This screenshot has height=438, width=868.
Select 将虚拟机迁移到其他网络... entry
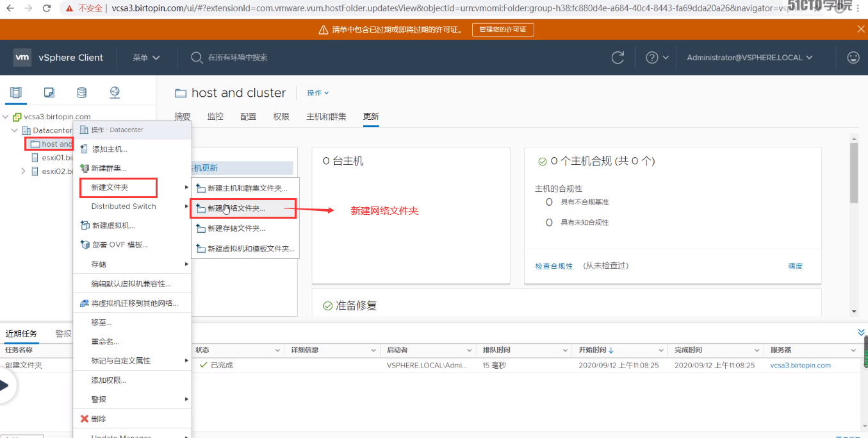(133, 303)
